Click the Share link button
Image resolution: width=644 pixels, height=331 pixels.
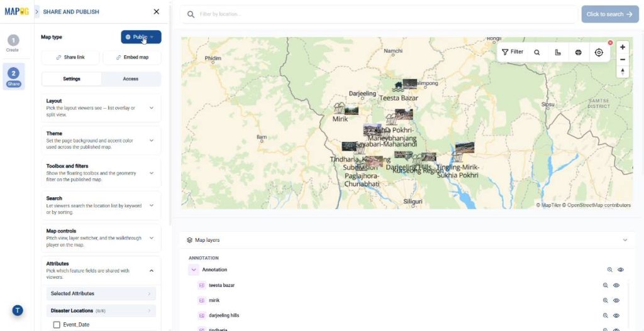click(x=70, y=57)
